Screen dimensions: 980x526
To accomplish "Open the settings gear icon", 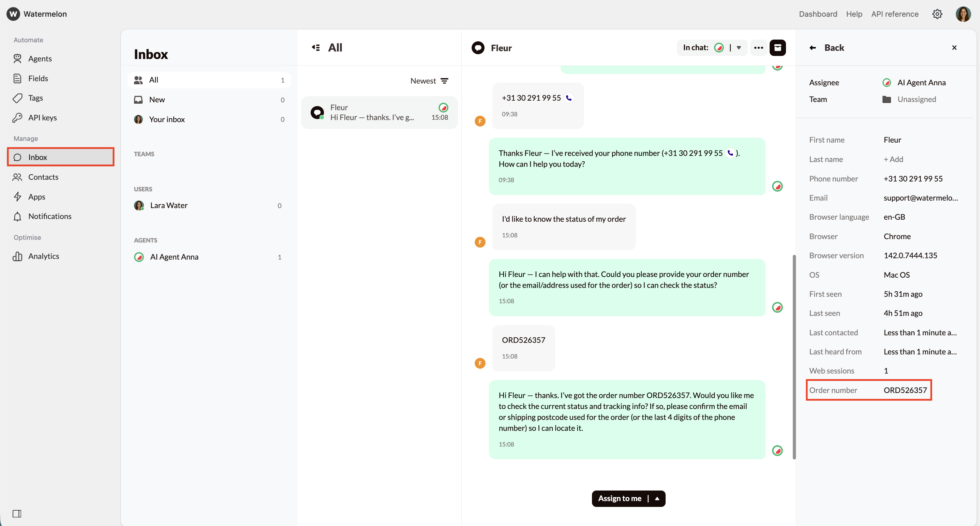I will click(x=937, y=14).
